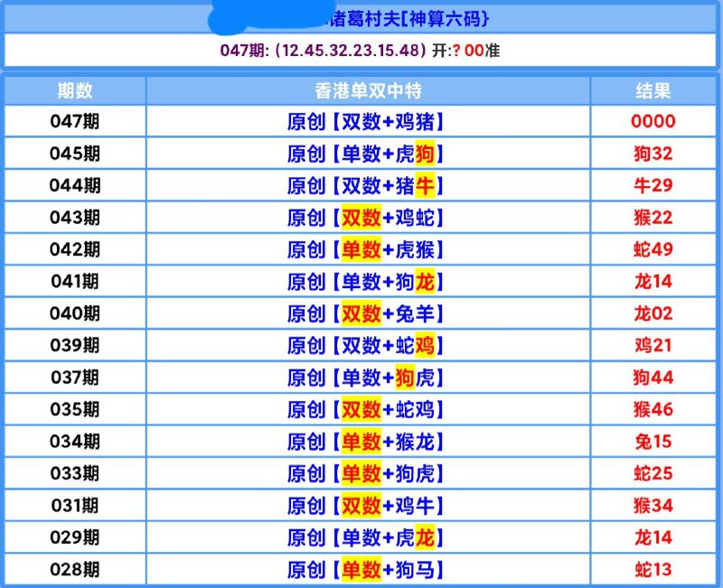The image size is (723, 588).
Task: Select the 042期 row label
Action: pos(75,249)
